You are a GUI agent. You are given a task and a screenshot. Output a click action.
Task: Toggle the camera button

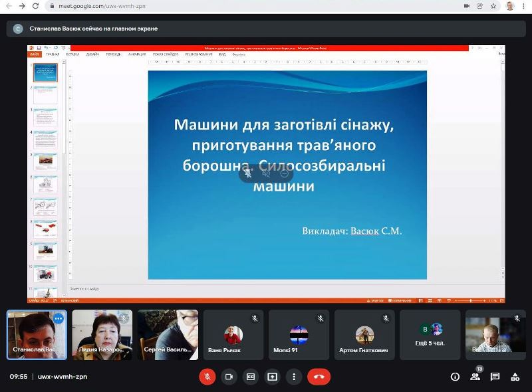229,377
